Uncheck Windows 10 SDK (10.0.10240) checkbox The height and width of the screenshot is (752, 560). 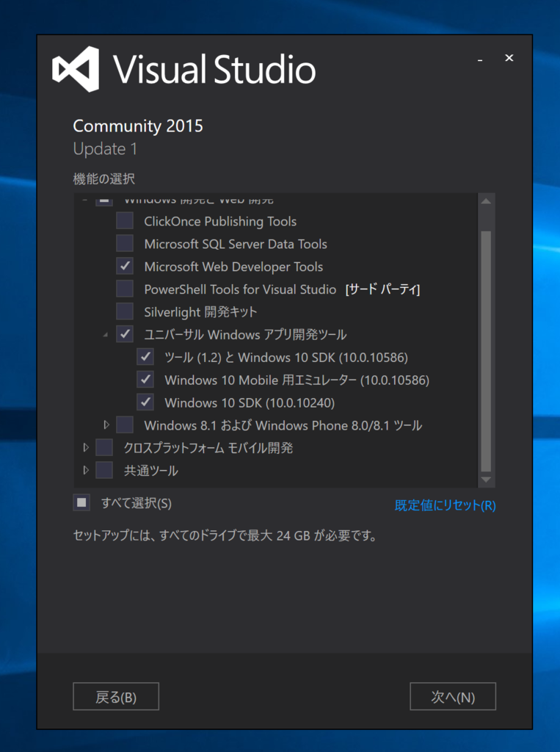[x=145, y=402]
